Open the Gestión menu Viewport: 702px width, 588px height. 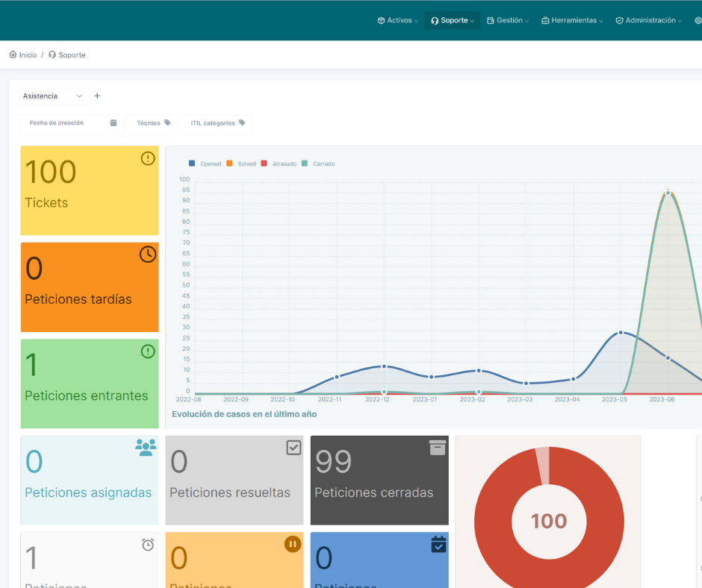pyautogui.click(x=508, y=21)
